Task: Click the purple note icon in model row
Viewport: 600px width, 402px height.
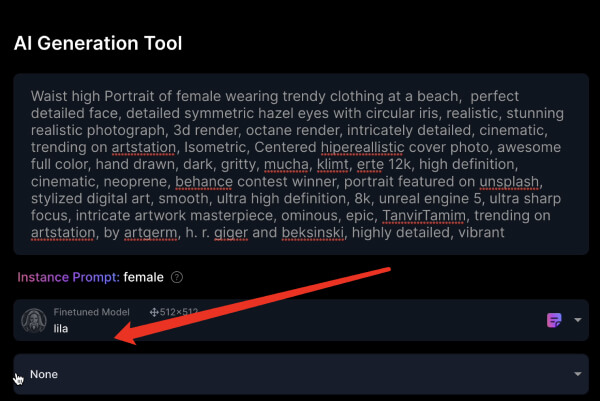Action: click(x=554, y=320)
